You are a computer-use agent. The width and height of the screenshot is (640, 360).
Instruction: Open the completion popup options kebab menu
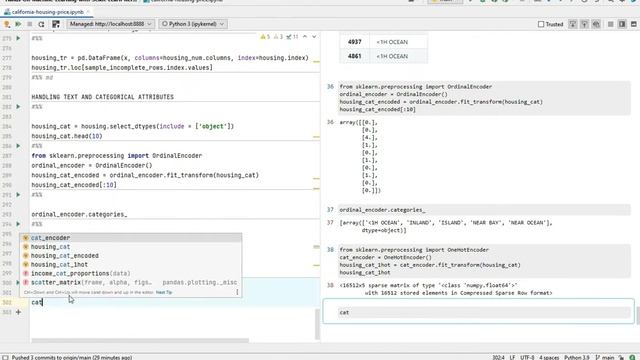(237, 292)
